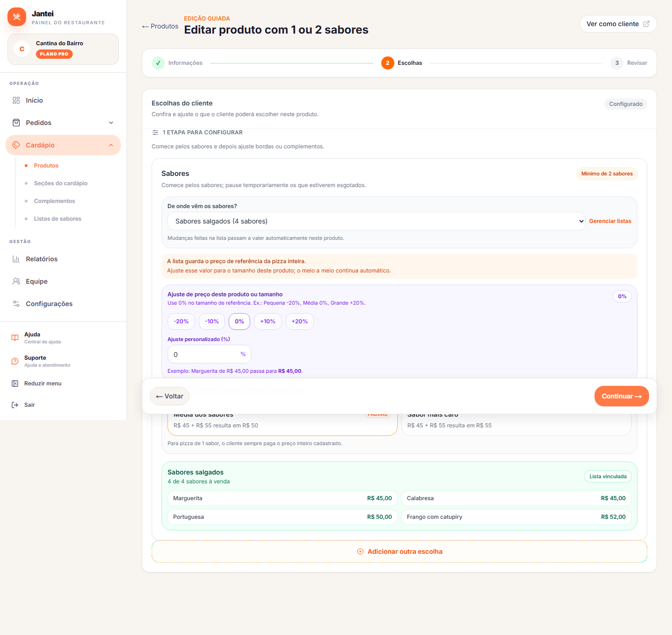This screenshot has width=672, height=635.
Task: Select the +10% price adjustment chip
Action: (268, 321)
